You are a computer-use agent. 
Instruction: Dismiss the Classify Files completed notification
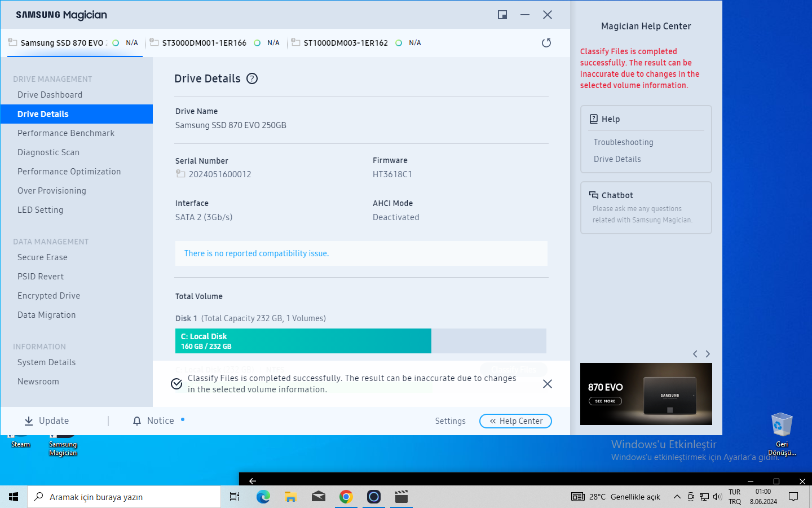[547, 384]
